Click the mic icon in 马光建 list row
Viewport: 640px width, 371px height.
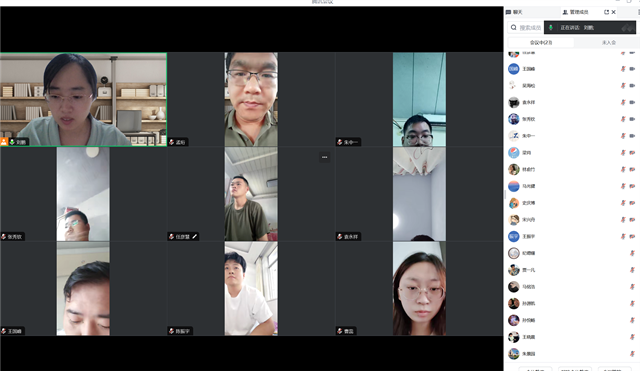point(623,186)
